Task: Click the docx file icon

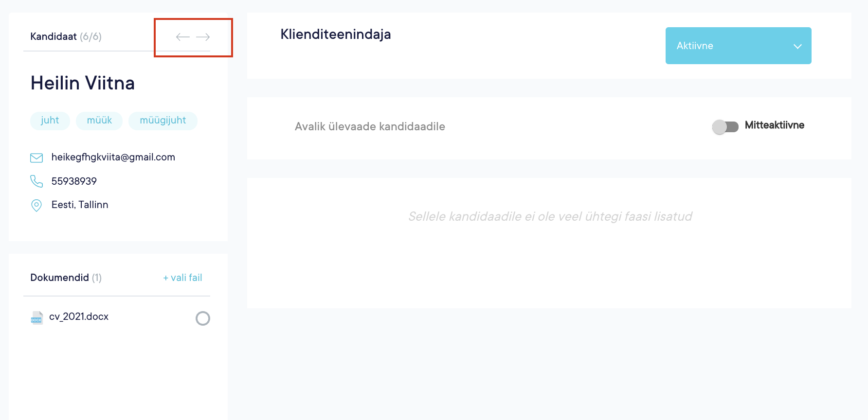Action: [37, 317]
